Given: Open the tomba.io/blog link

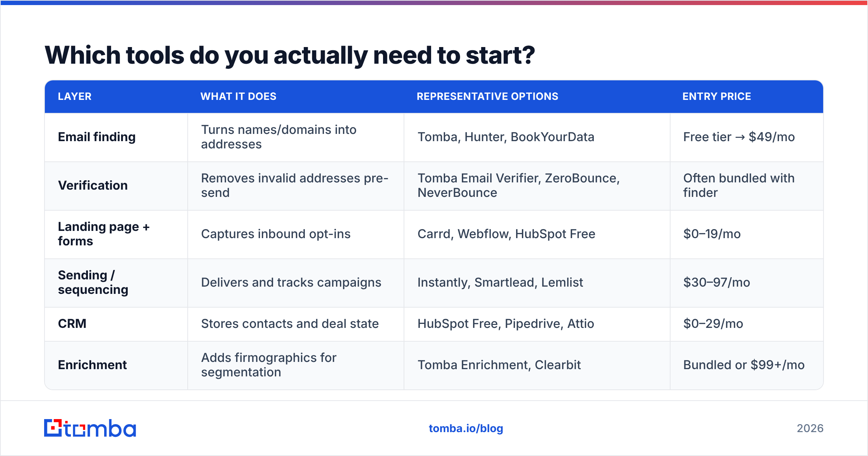Looking at the screenshot, I should click(x=466, y=428).
